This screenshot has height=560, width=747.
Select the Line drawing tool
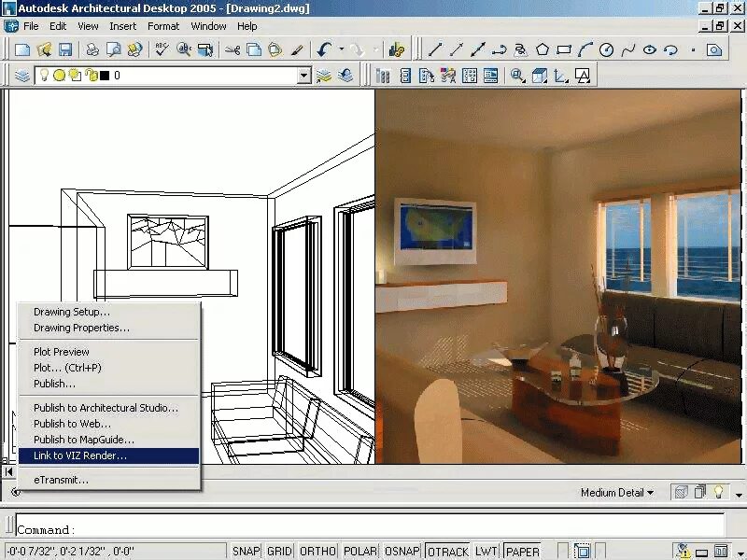point(435,49)
